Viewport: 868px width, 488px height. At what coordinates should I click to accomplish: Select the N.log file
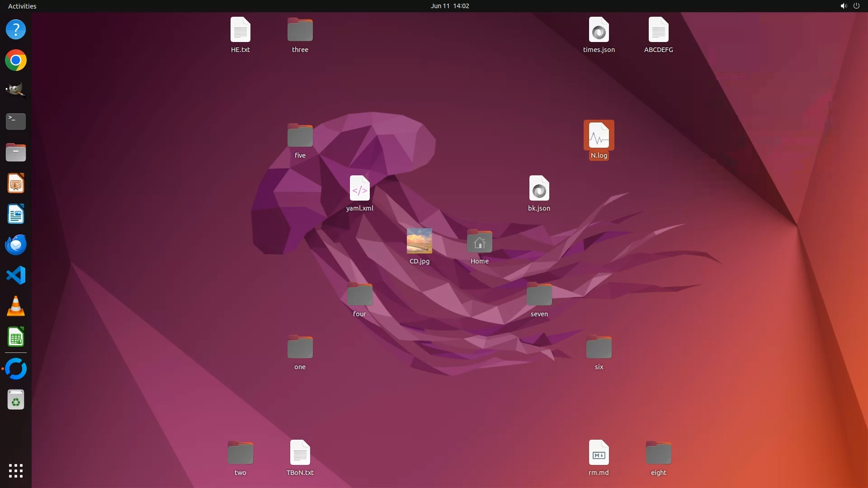pyautogui.click(x=599, y=136)
